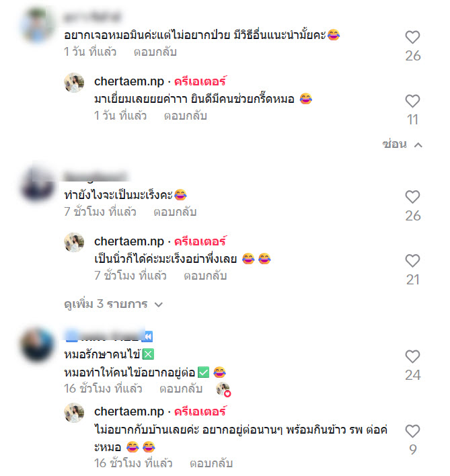Reply to chertaem.np's มาเยี่ยมเลย comment
This screenshot has width=450, height=476.
(x=185, y=116)
